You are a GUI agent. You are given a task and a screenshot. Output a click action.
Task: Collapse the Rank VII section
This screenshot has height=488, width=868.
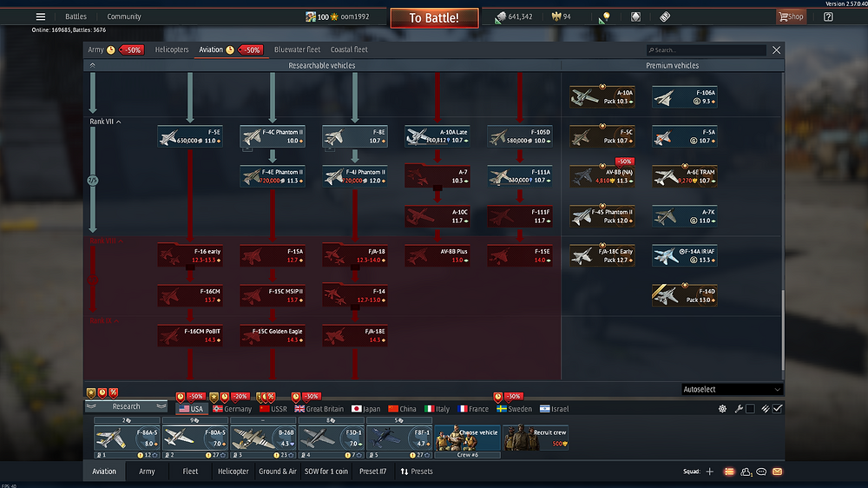[105, 122]
